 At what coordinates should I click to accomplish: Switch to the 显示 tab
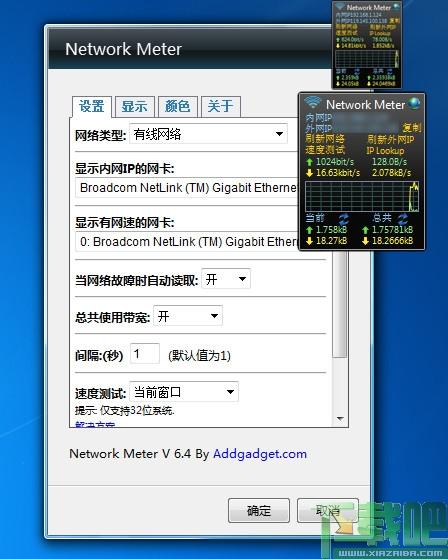[x=135, y=106]
